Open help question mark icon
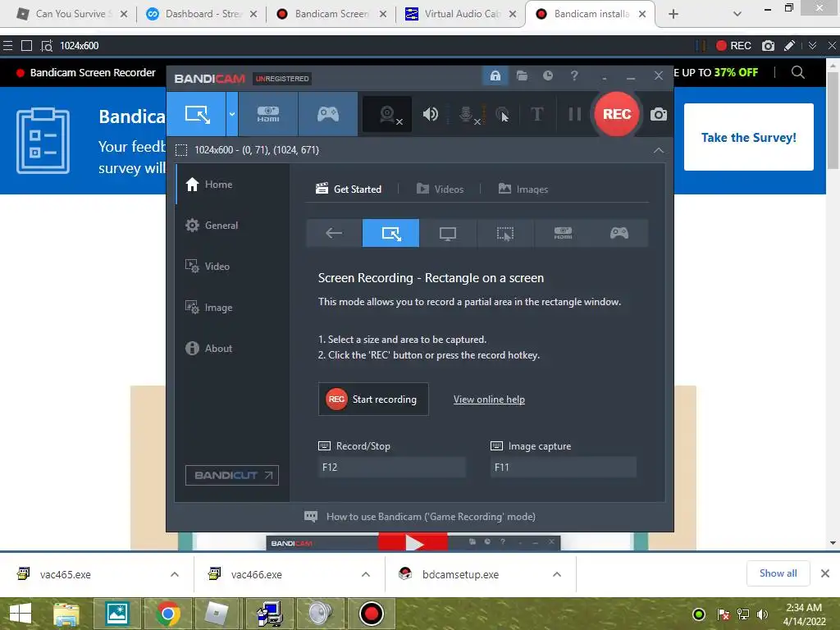Image resolution: width=840 pixels, height=630 pixels. tap(573, 75)
